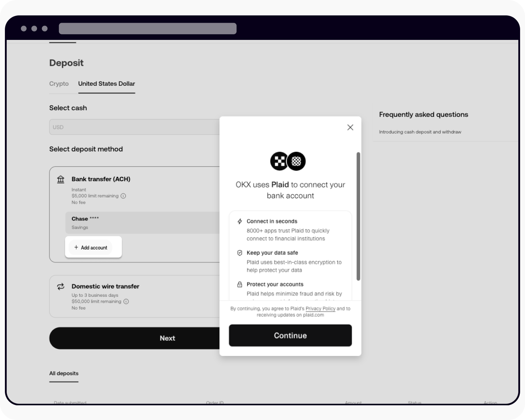Click 'Keep your data safe' heading text
The height and width of the screenshot is (420, 525).
272,253
